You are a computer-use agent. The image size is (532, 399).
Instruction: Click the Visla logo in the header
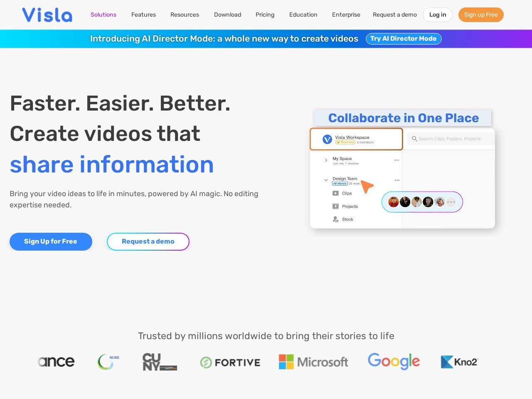pos(47,15)
